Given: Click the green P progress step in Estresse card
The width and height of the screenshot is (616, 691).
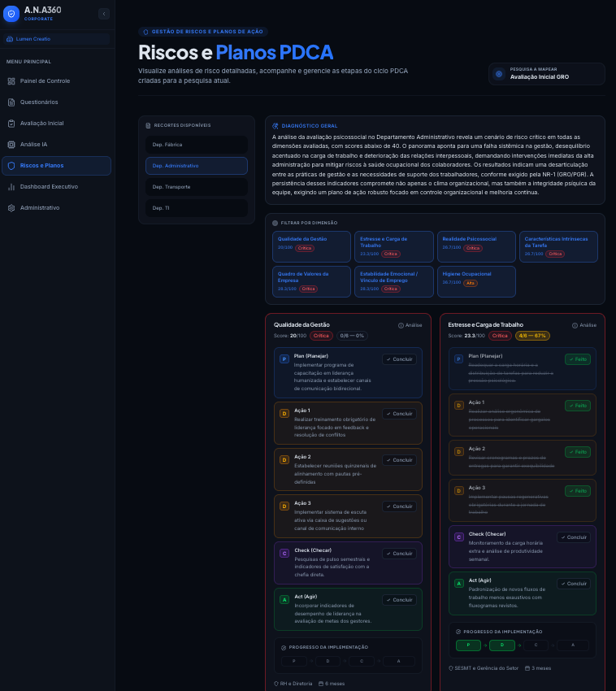Looking at the screenshot, I should pos(468,645).
